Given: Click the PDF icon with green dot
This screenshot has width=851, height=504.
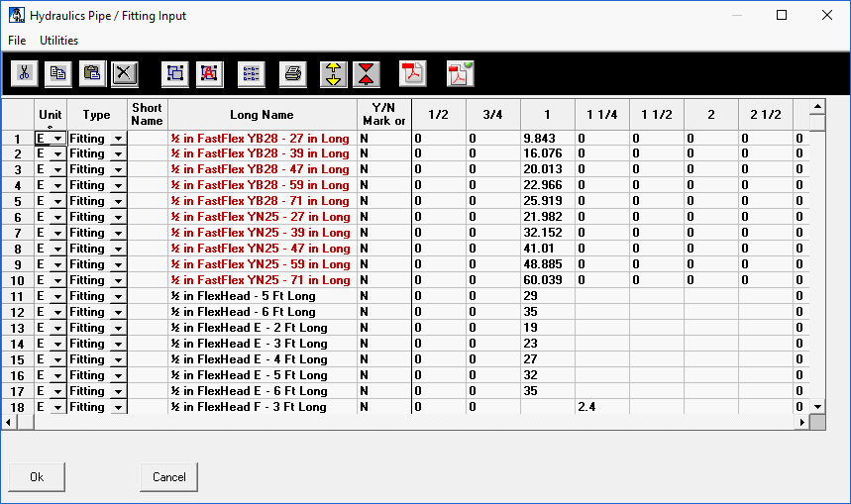Looking at the screenshot, I should 461,73.
